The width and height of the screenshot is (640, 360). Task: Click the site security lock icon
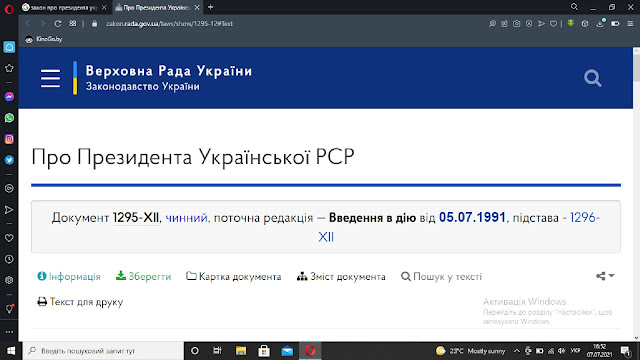coord(94,24)
